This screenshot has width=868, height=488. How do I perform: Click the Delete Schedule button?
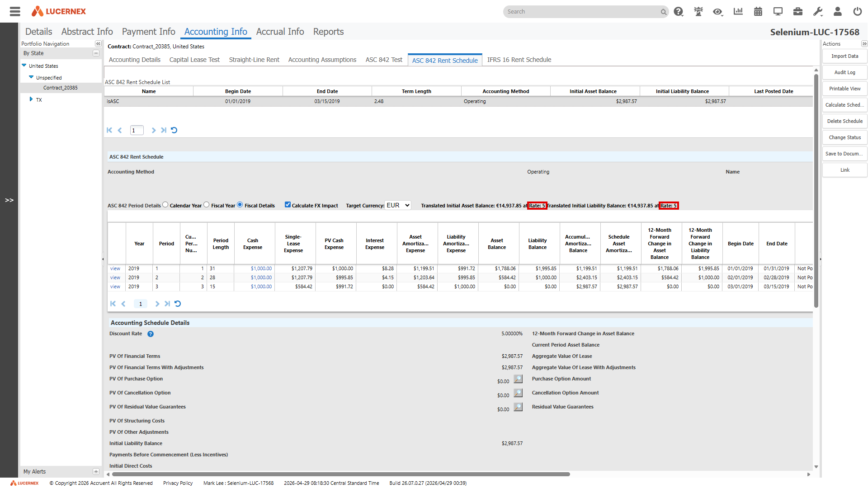coord(844,121)
